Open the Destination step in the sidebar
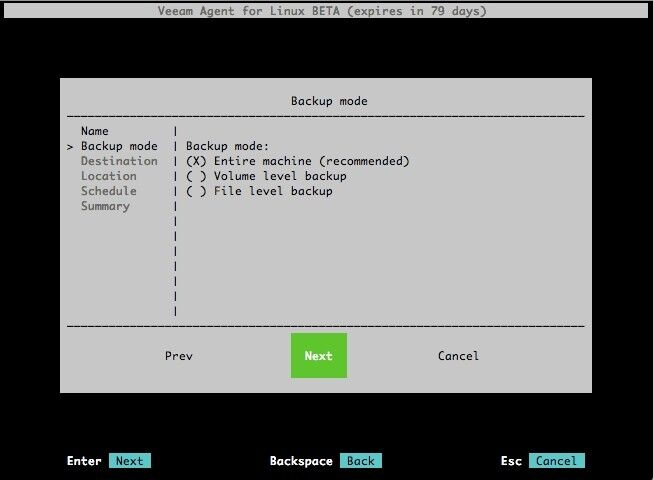The height and width of the screenshot is (480, 653). click(x=119, y=161)
